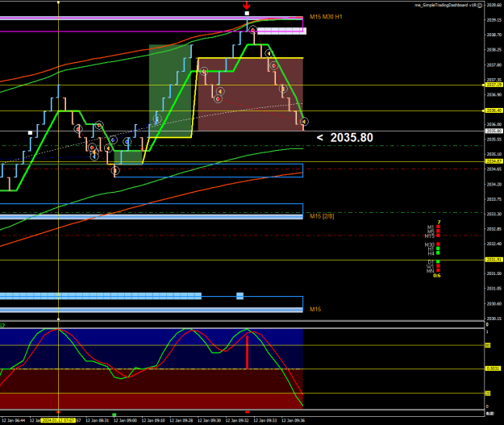Click the yellow 2036.40 price label
504x425 pixels.
click(x=494, y=110)
